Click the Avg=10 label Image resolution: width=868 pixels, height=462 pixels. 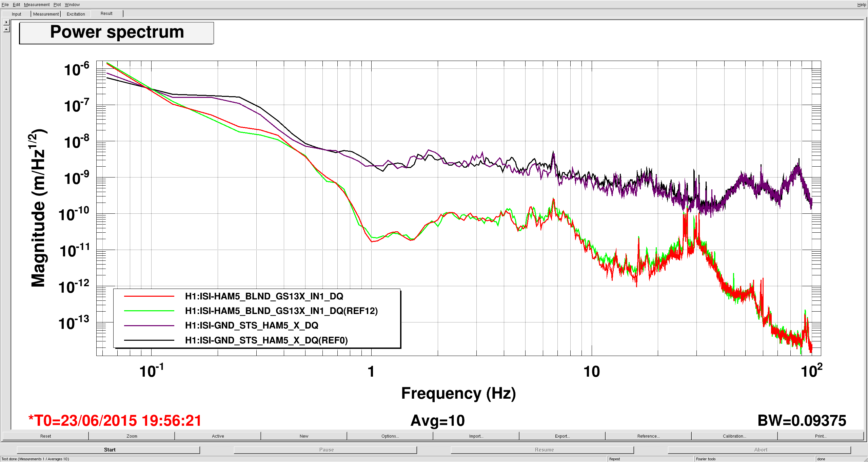tap(437, 421)
